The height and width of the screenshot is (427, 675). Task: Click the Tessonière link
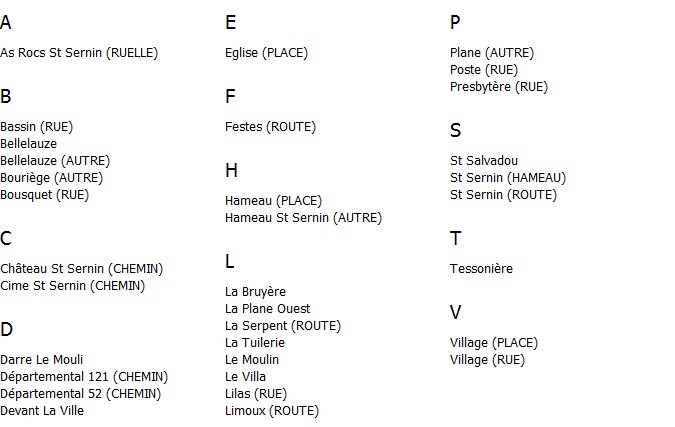click(x=481, y=269)
